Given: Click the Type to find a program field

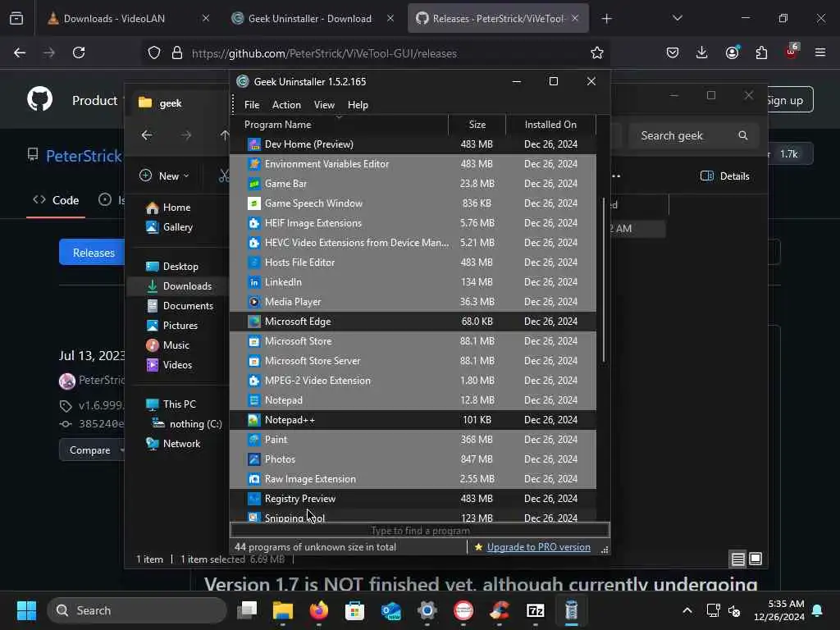Looking at the screenshot, I should (x=420, y=531).
